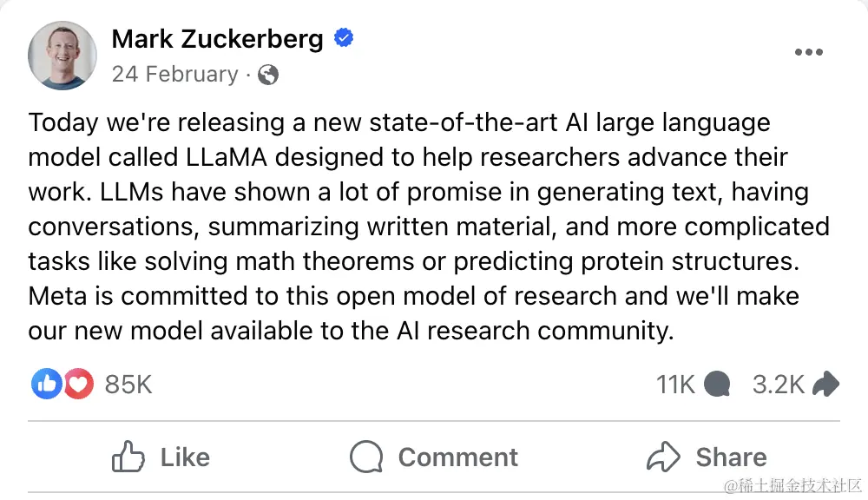Open Mark Zuckerberg's profile name link

[217, 38]
